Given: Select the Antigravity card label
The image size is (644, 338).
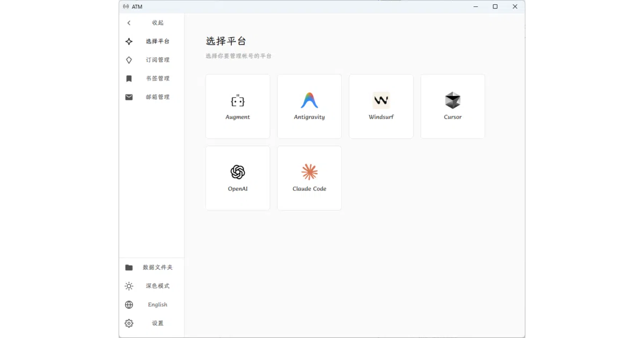Looking at the screenshot, I should 310,117.
